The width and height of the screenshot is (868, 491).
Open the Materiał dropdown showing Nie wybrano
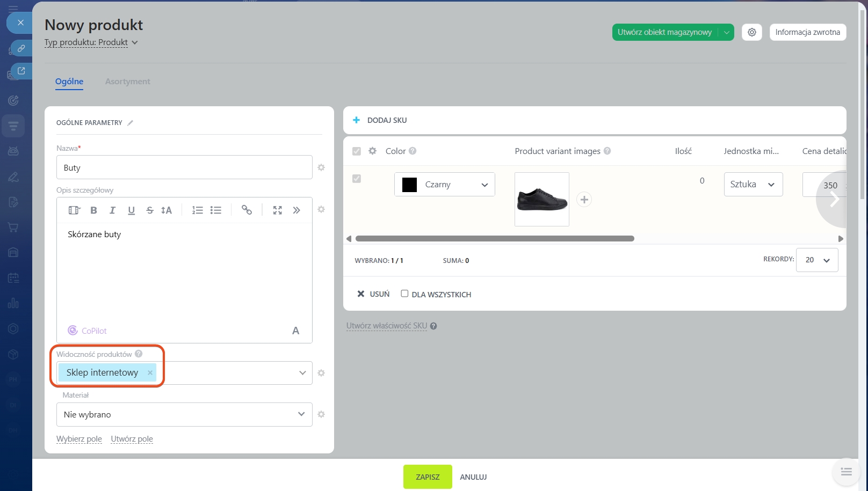(x=184, y=414)
